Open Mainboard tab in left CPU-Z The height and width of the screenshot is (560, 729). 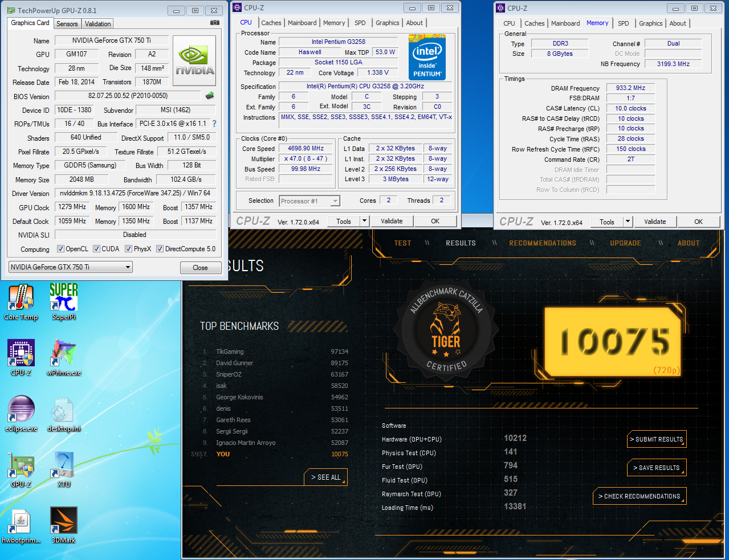[x=302, y=23]
